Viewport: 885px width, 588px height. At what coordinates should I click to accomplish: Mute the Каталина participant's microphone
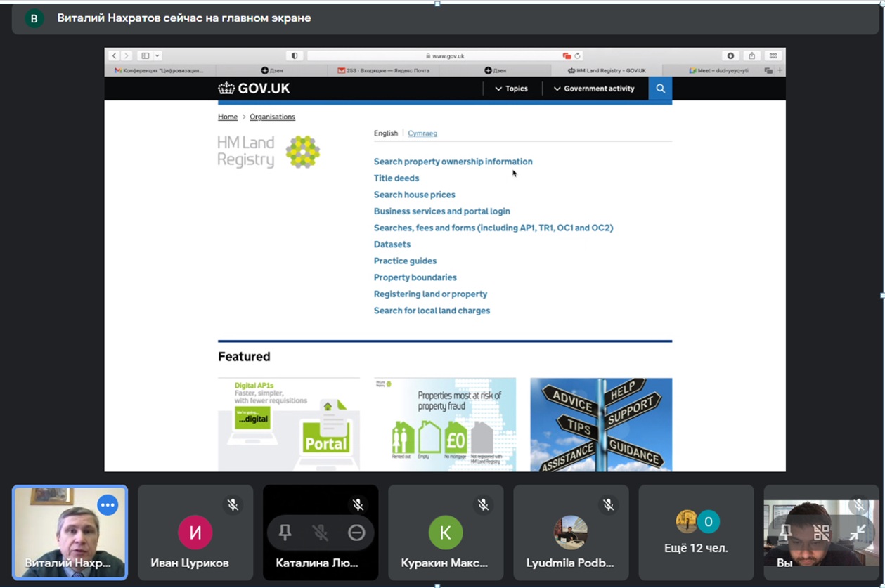[321, 533]
